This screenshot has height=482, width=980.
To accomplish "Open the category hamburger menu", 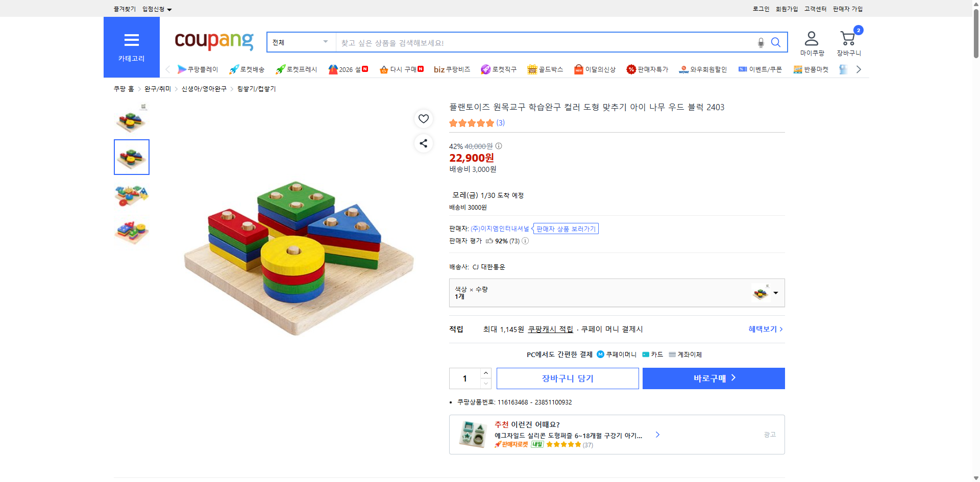I will [x=131, y=40].
